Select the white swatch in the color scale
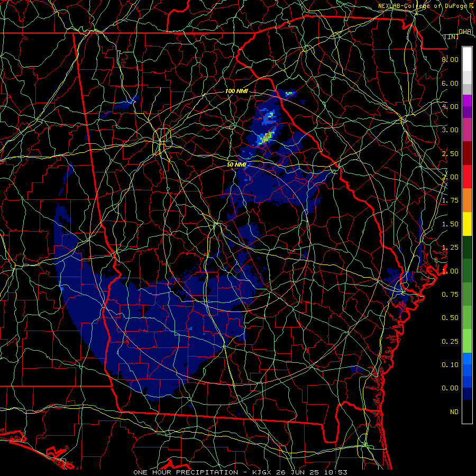Screen dimensions: 476x476 pyautogui.click(x=467, y=59)
